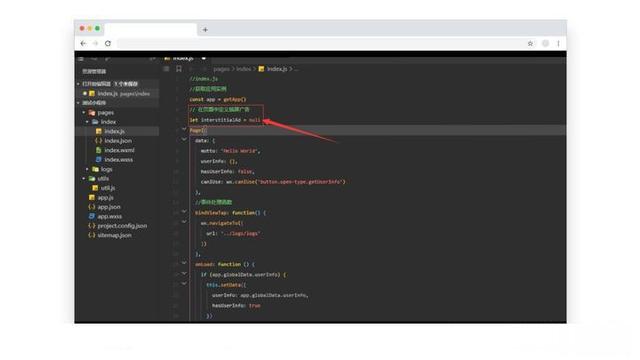Fold the Page( code block chevron
Viewport: 640px width, 360px height.
[184, 129]
